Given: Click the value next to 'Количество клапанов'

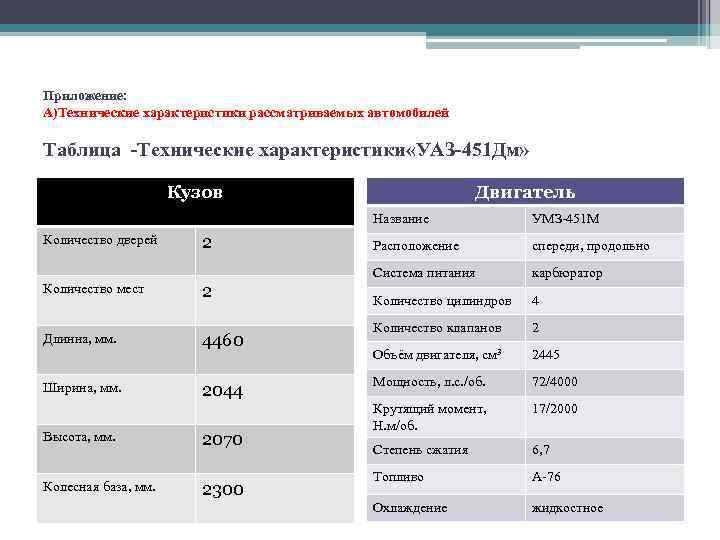Looking at the screenshot, I should [535, 328].
